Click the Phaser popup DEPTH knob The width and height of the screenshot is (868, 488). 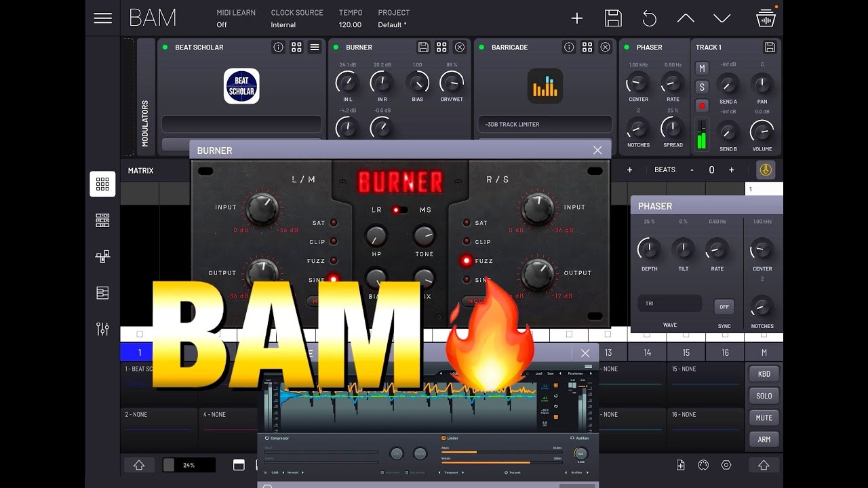(x=649, y=249)
